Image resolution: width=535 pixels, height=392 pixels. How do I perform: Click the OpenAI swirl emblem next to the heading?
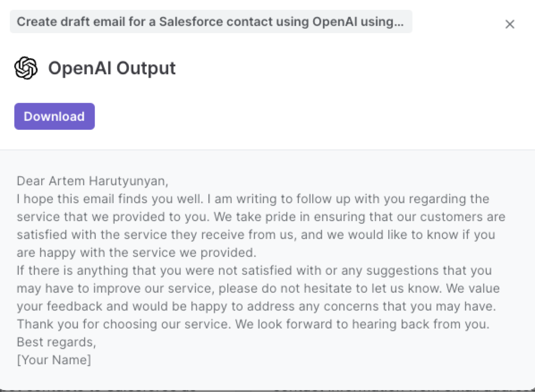click(x=25, y=68)
